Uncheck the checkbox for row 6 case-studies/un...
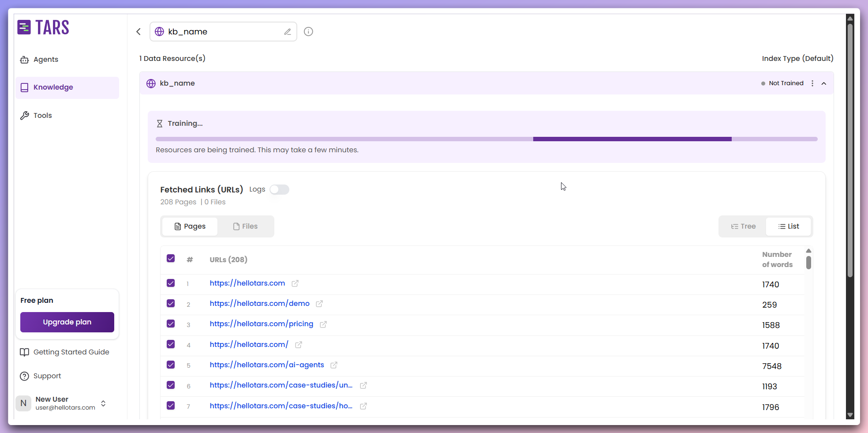The width and height of the screenshot is (868, 433). [171, 385]
